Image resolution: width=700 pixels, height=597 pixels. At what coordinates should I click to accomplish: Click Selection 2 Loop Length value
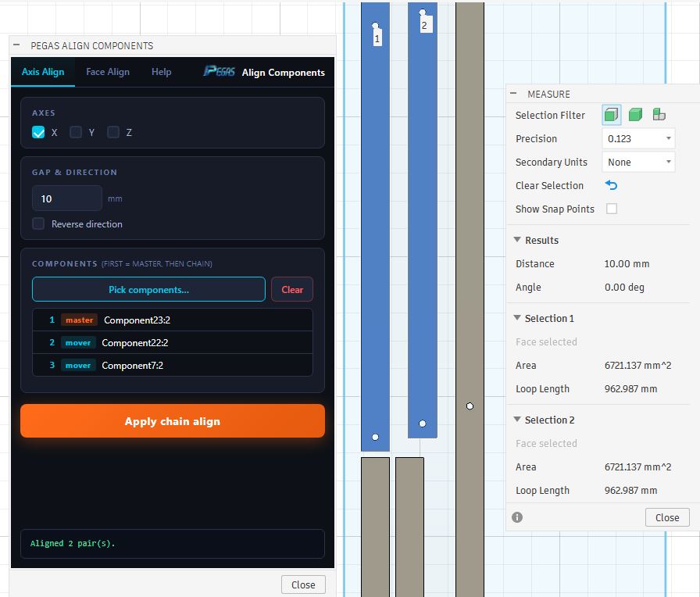[630, 490]
